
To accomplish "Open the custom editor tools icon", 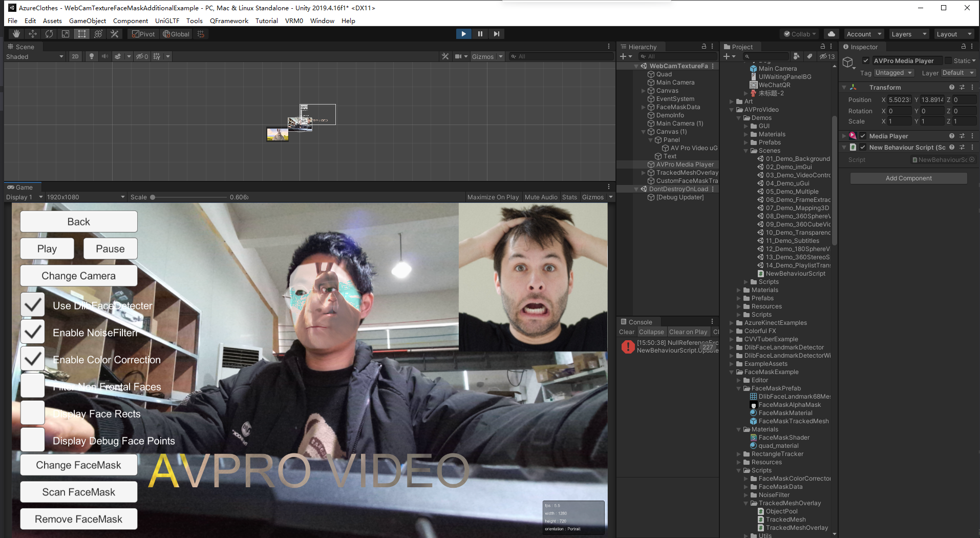I will [115, 34].
